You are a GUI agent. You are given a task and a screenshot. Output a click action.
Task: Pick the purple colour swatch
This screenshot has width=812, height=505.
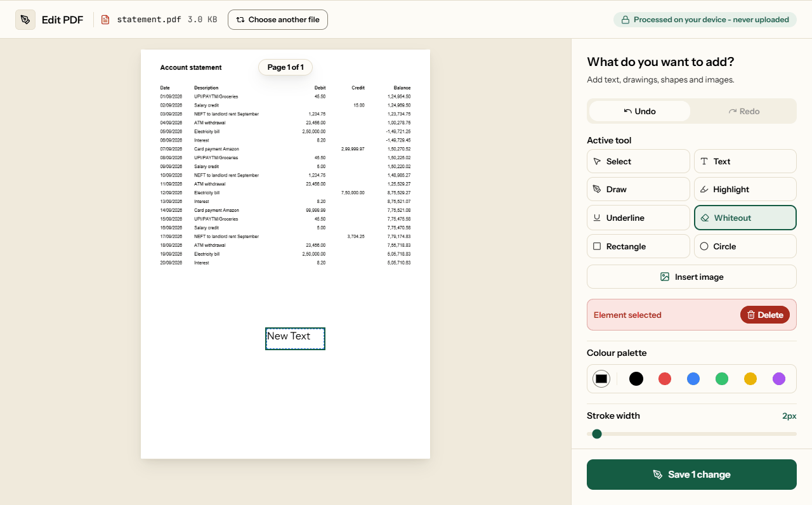[x=779, y=379]
